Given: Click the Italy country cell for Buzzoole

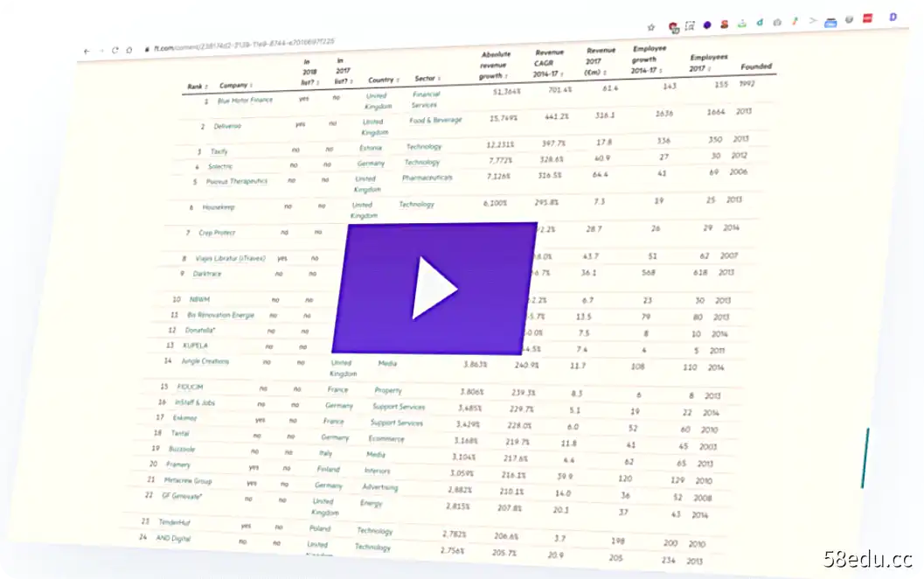Looking at the screenshot, I should pyautogui.click(x=326, y=453).
